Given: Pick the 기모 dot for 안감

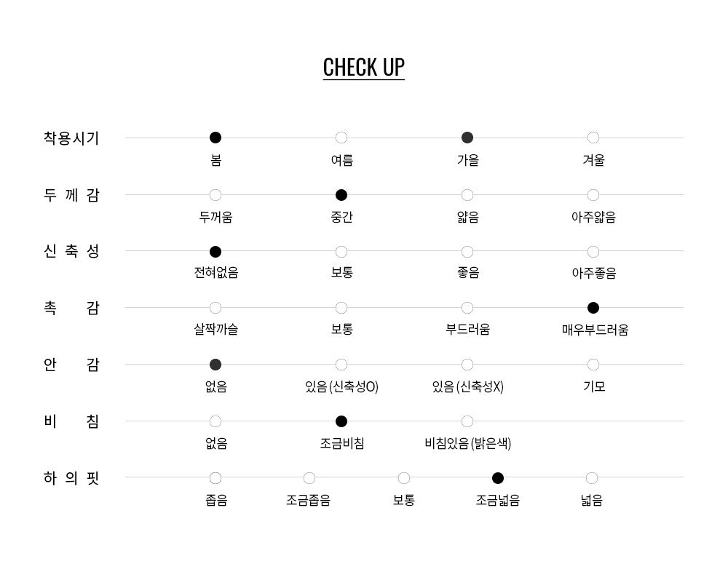Looking at the screenshot, I should tap(593, 365).
